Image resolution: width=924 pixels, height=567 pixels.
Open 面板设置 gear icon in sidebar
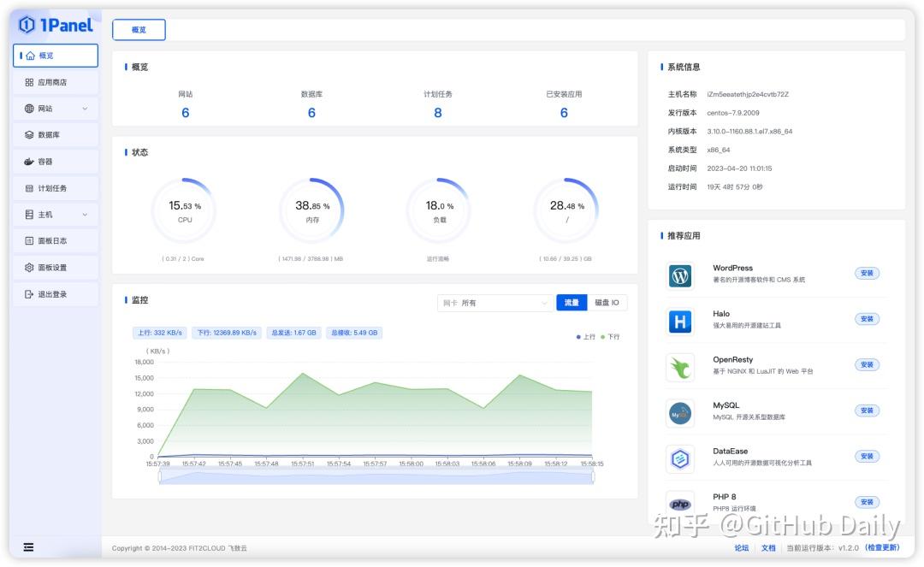(29, 268)
